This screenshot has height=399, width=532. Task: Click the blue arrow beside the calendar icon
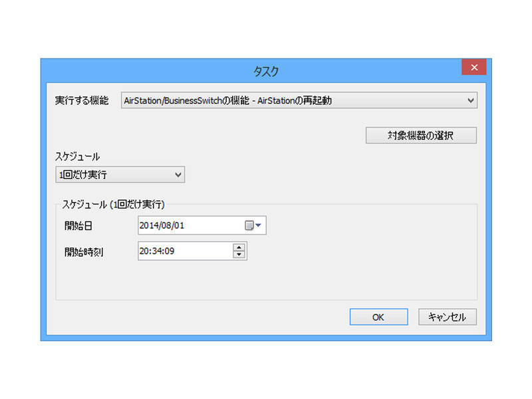259,225
